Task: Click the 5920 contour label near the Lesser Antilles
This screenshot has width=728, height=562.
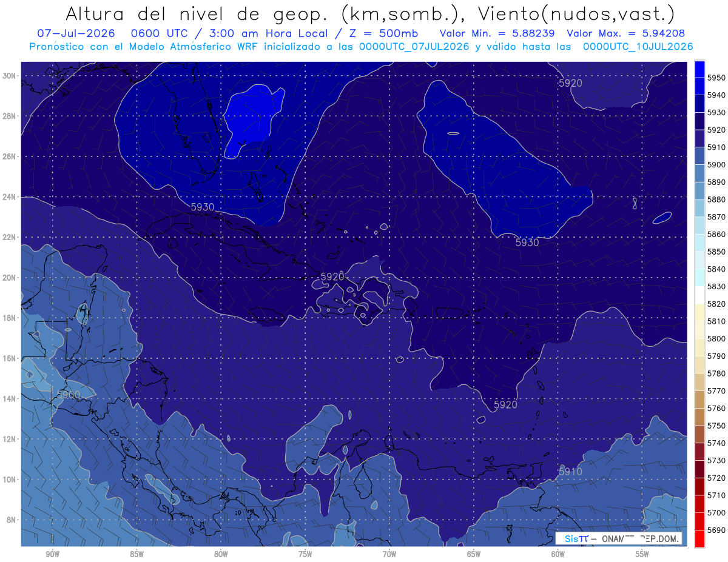Action: tap(505, 404)
